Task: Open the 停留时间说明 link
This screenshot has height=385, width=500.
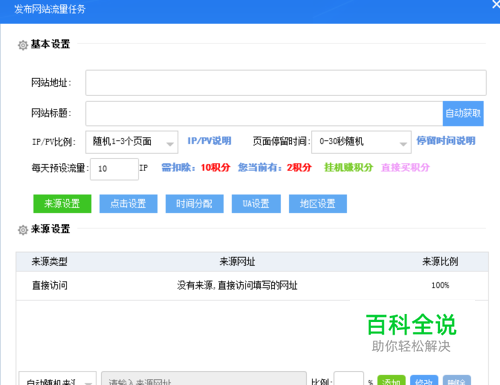Action: click(446, 141)
